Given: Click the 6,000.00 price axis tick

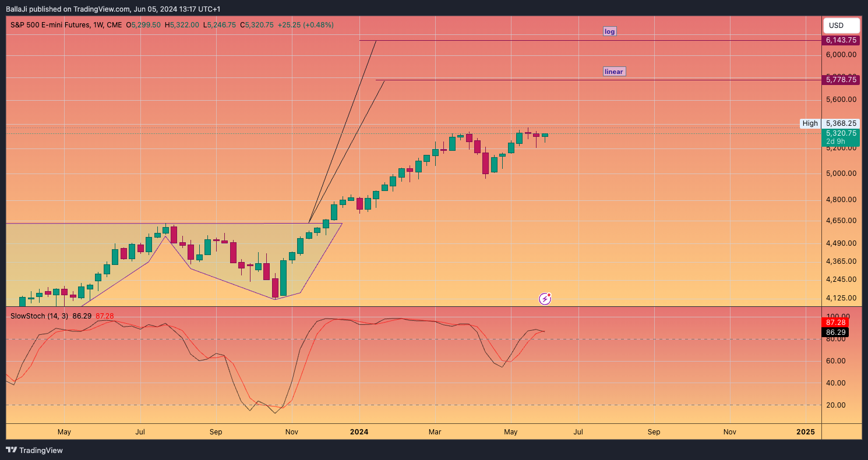Looking at the screenshot, I should click(841, 55).
